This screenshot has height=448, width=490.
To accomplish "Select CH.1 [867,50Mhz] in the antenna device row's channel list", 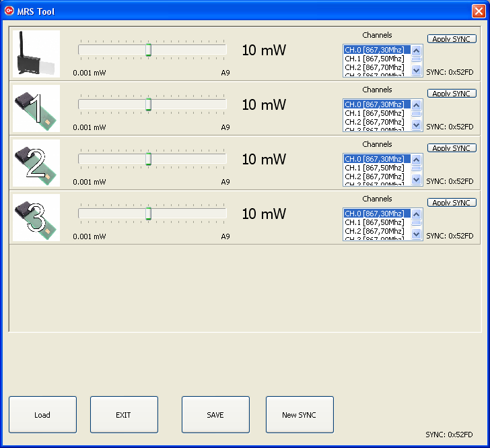I will point(377,59).
